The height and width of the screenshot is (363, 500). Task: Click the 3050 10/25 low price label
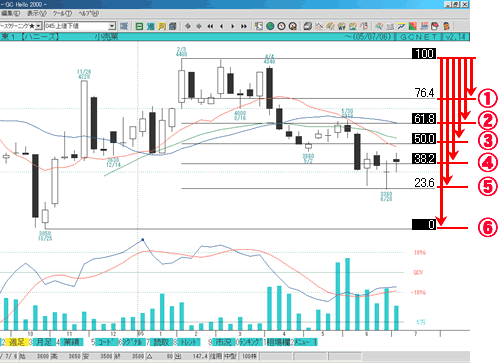tap(45, 236)
